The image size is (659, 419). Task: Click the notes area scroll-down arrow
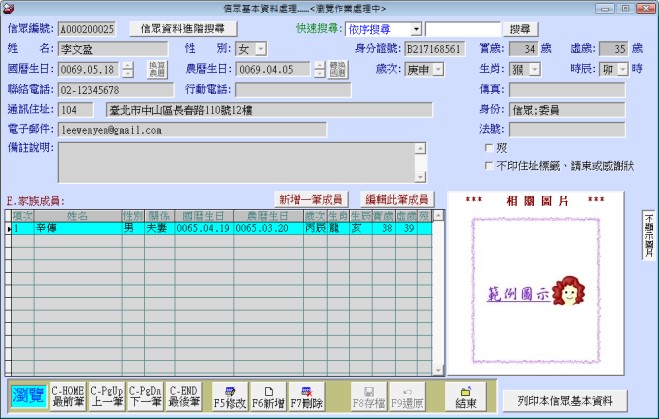pos(420,177)
